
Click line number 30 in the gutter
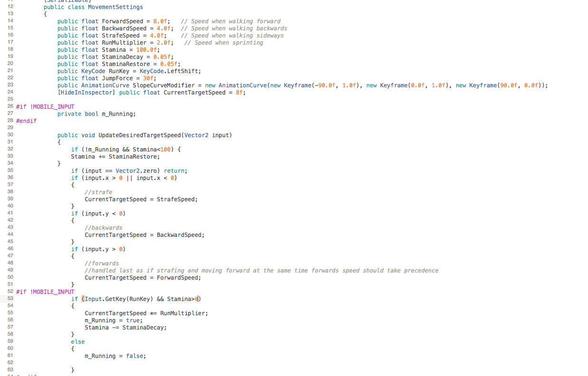click(10, 135)
